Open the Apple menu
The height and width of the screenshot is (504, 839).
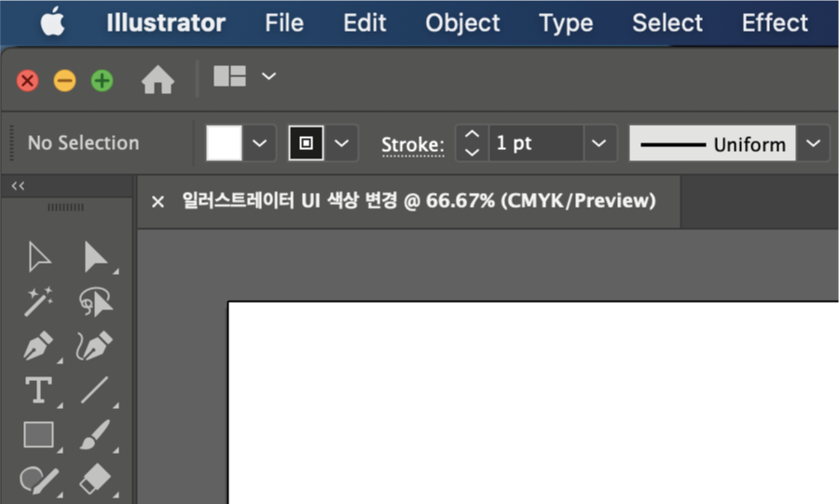point(53,23)
